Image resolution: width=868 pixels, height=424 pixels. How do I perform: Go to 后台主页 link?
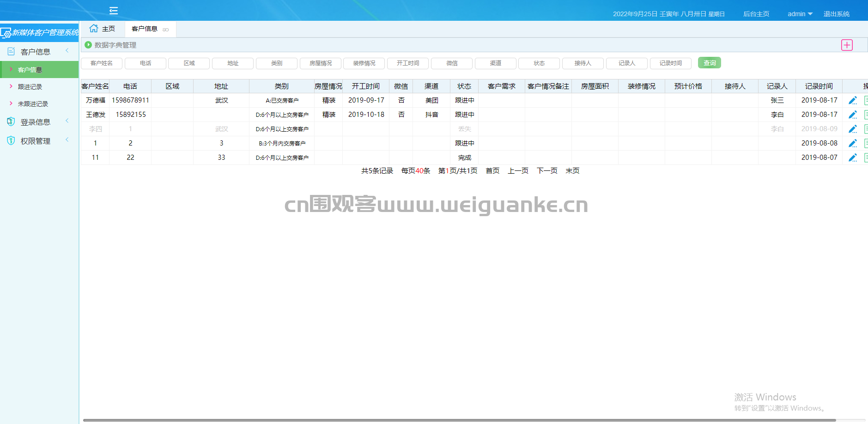[756, 14]
